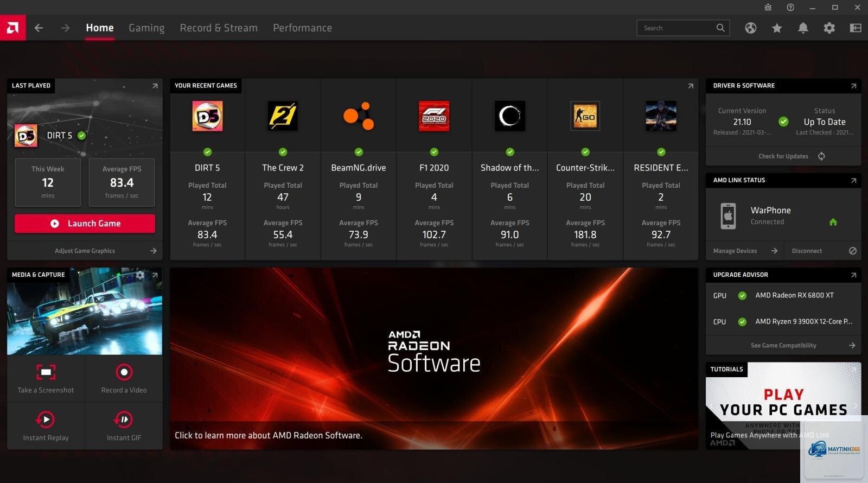Start Instant Replay icon
Viewport: 868px width, 483px height.
pyautogui.click(x=46, y=420)
